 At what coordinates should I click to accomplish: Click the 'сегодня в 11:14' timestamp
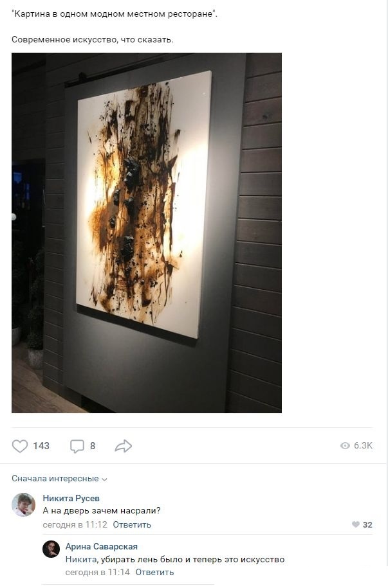point(98,572)
